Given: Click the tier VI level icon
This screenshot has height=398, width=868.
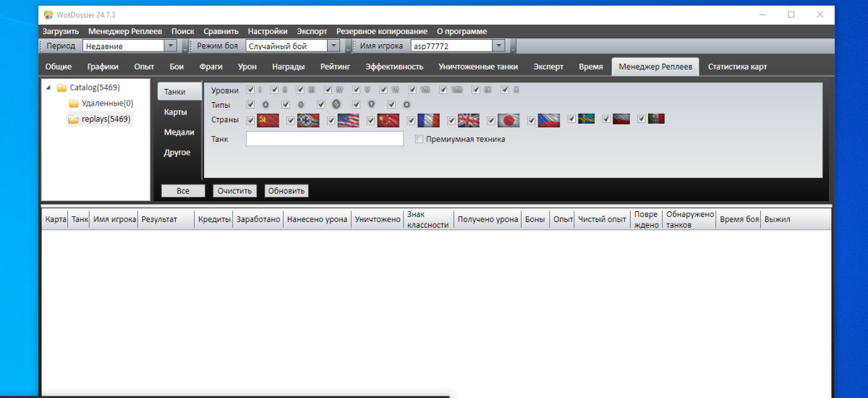Looking at the screenshot, I should coord(395,90).
